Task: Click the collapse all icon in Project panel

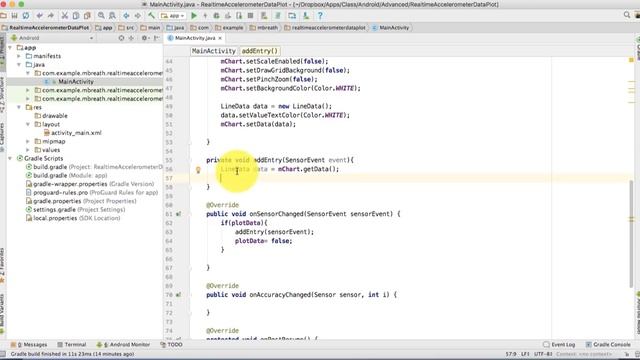Action: pos(131,38)
